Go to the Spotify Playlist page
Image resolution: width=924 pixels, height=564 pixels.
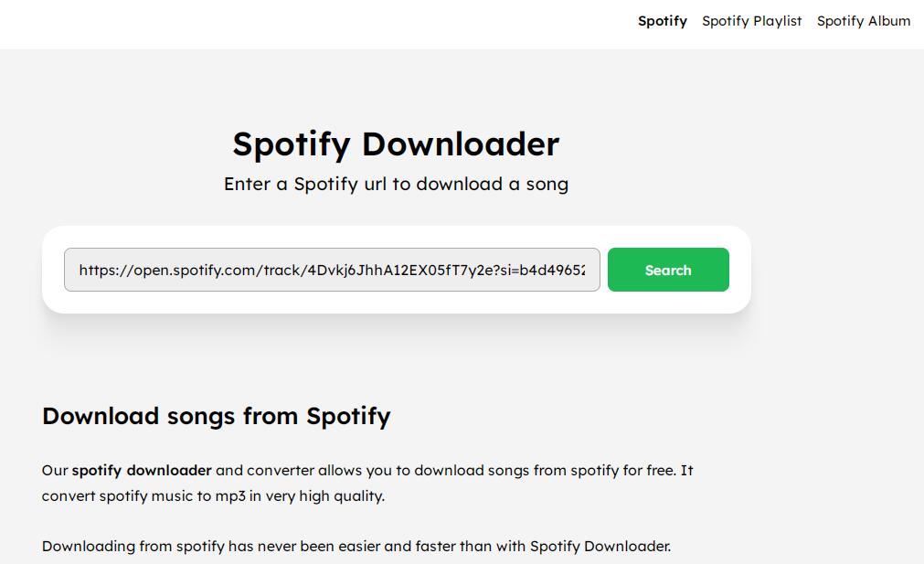click(751, 21)
